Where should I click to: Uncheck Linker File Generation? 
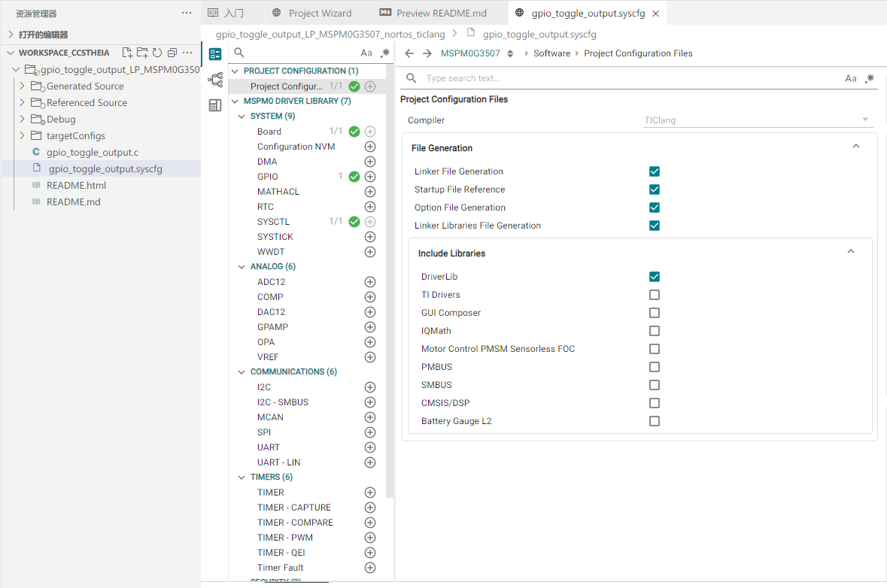click(655, 171)
